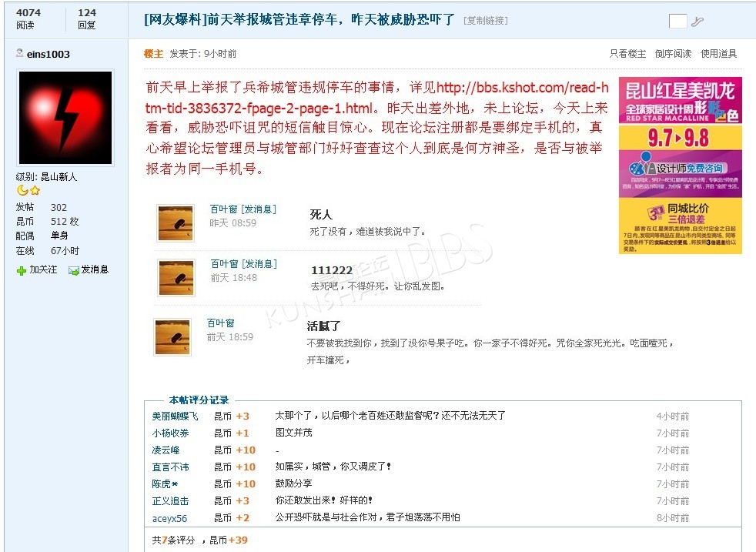The image size is (756, 552).
Task: Click the 红星美凯龙 advertisement banner
Action: (681, 166)
